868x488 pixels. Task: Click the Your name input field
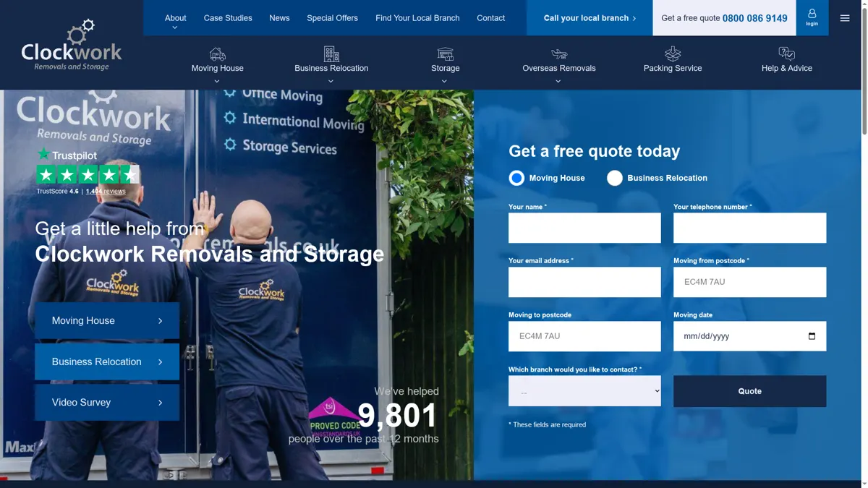point(584,228)
